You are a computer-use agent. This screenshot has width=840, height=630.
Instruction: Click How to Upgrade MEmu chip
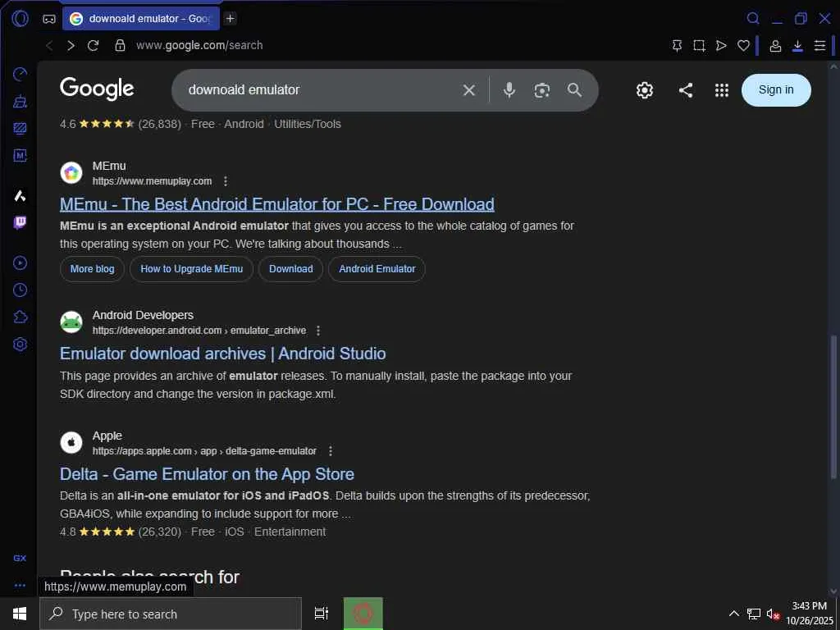192,269
